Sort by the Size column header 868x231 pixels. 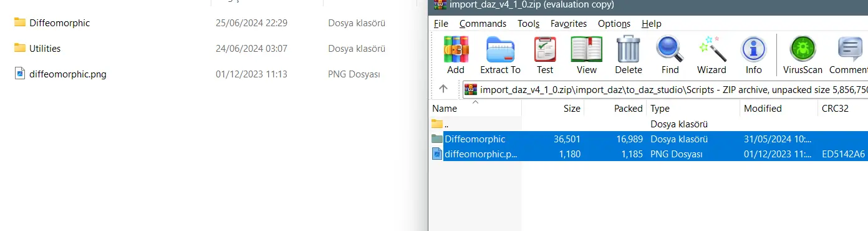point(553,108)
